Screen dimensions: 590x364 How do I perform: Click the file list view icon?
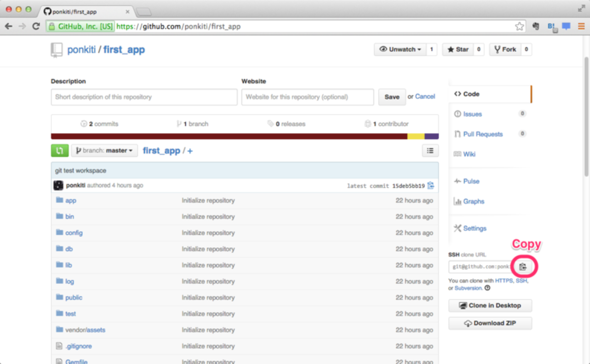430,150
